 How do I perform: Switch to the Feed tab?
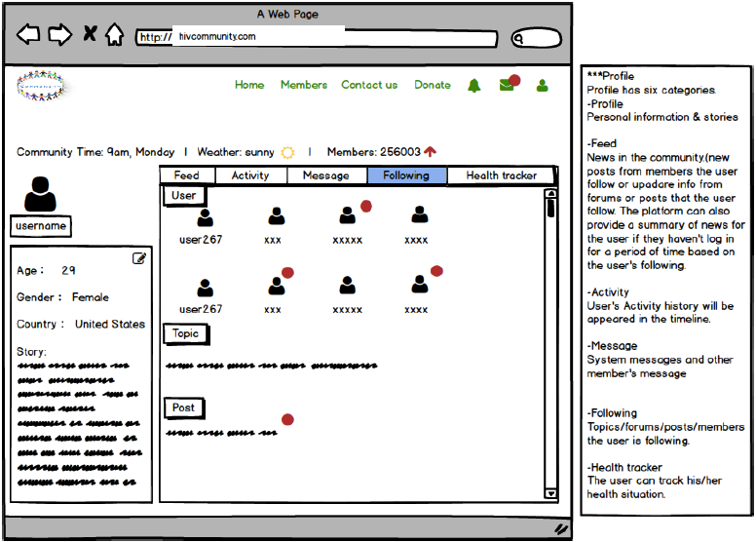(186, 175)
